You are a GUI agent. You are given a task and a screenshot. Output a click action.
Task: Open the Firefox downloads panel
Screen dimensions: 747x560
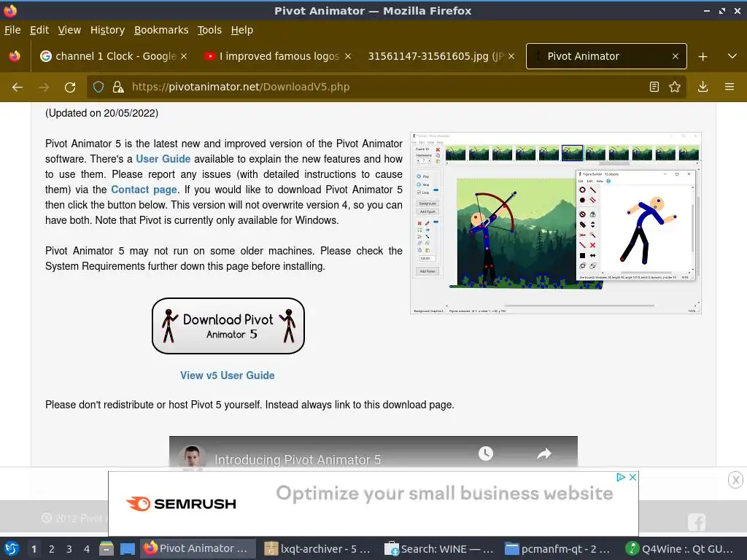[x=703, y=87]
